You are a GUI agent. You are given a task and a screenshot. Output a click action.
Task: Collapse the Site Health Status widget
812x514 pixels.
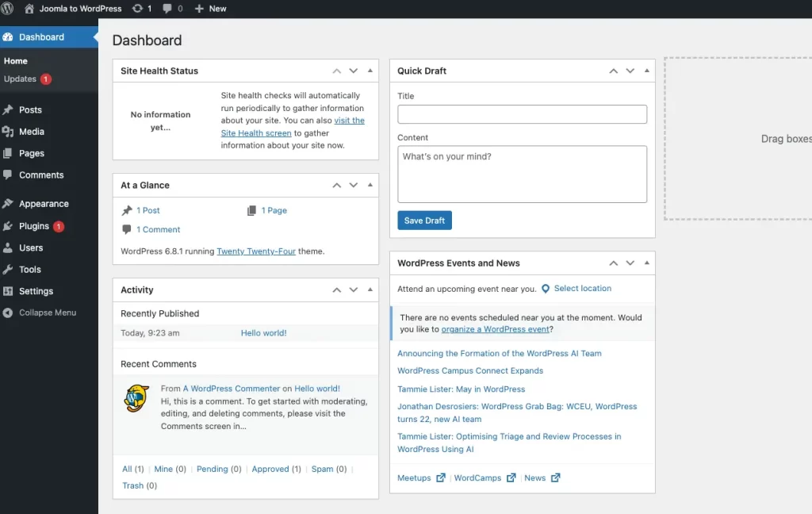coord(370,70)
